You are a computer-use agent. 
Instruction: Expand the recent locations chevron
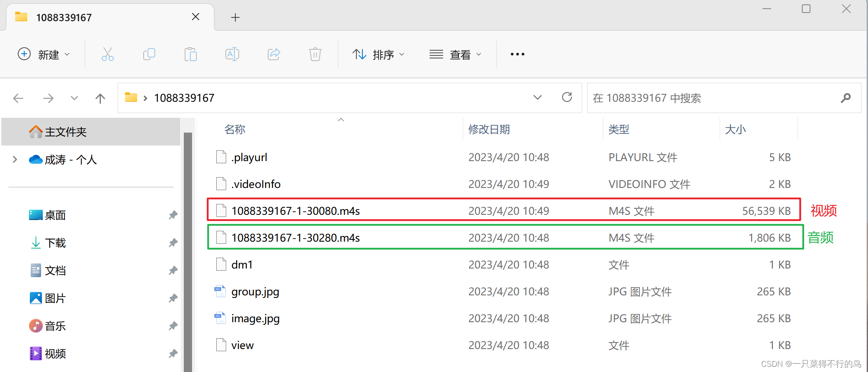(x=74, y=98)
